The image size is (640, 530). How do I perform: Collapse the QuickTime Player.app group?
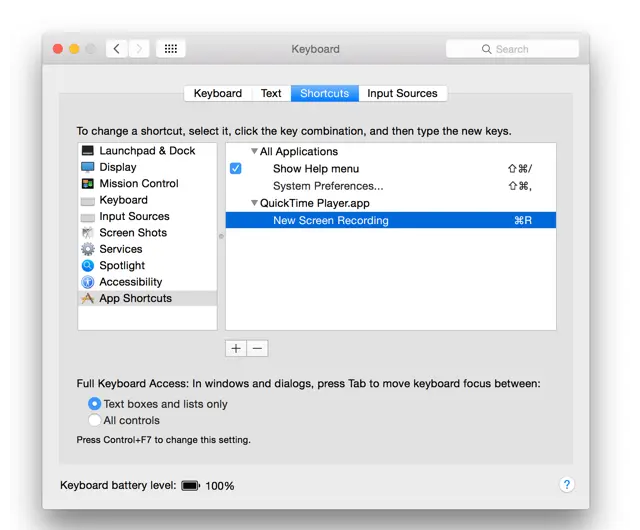[x=254, y=203]
